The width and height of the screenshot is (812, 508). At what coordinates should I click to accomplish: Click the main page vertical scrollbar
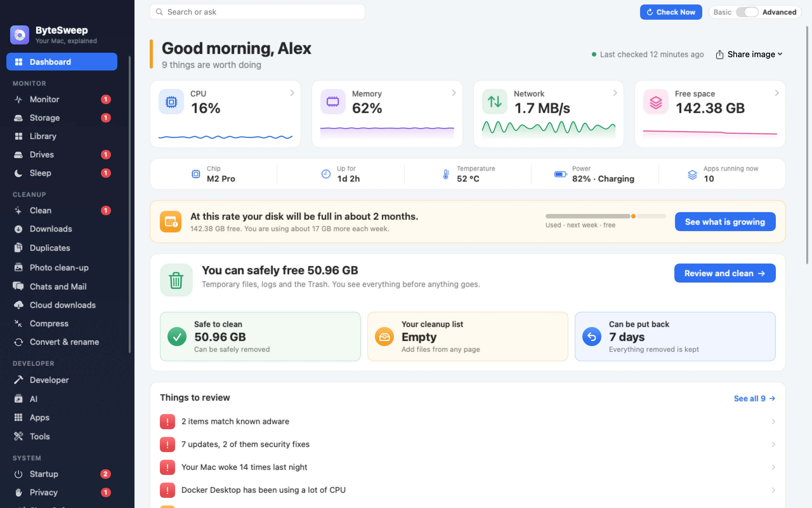(807, 145)
